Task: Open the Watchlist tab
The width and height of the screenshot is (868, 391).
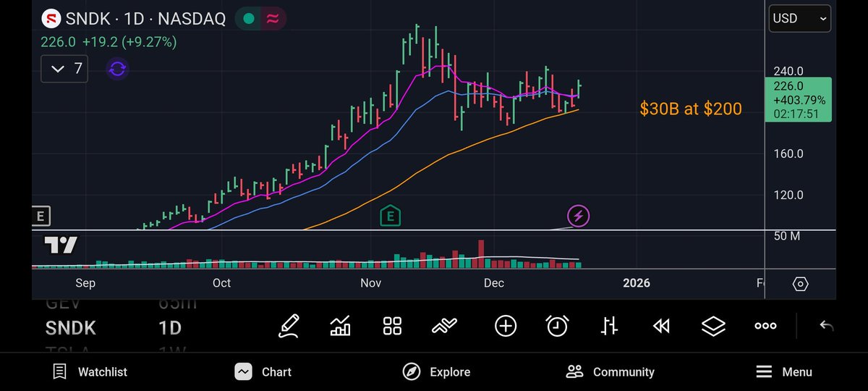Action: 90,371
